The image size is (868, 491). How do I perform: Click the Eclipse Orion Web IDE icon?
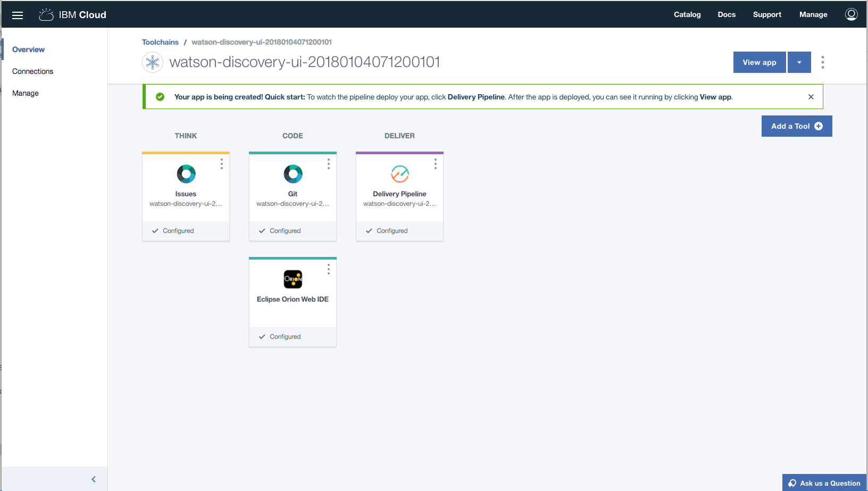coord(293,279)
